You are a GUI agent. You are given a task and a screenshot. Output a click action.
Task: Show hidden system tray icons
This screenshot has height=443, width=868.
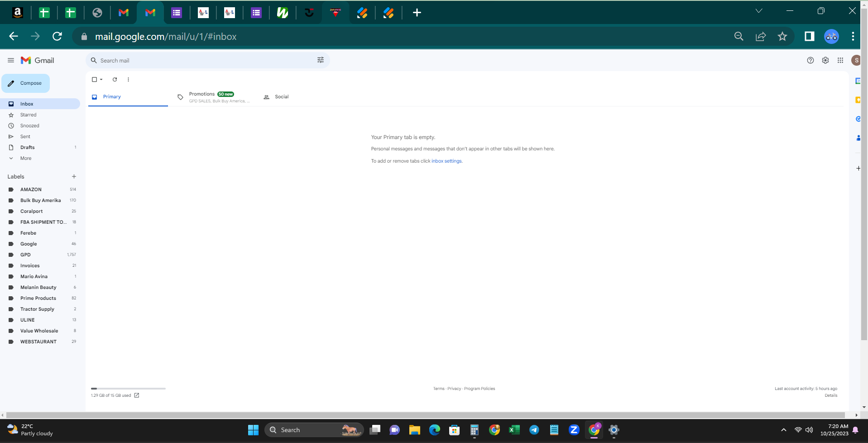[784, 430]
